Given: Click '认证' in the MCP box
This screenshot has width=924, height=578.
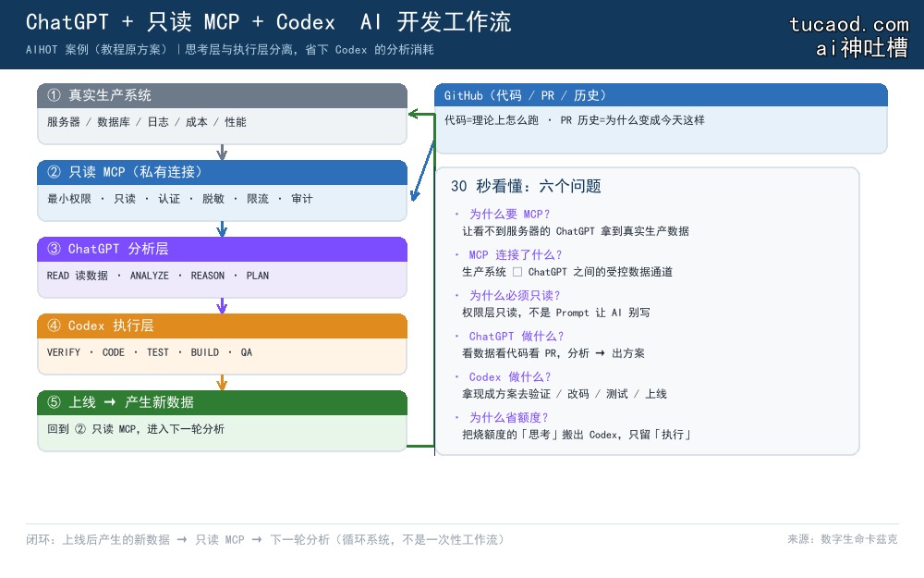Looking at the screenshot, I should coord(169,199).
